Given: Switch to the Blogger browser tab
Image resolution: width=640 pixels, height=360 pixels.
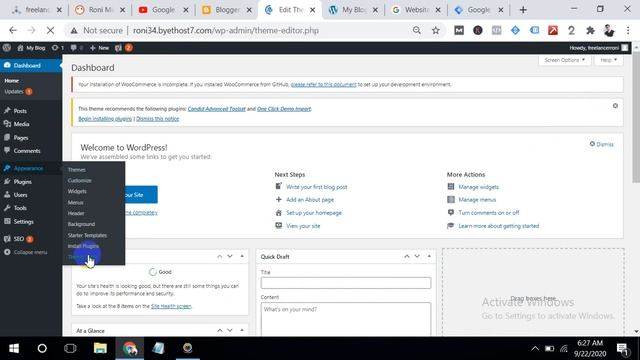Looking at the screenshot, I should 227,10.
